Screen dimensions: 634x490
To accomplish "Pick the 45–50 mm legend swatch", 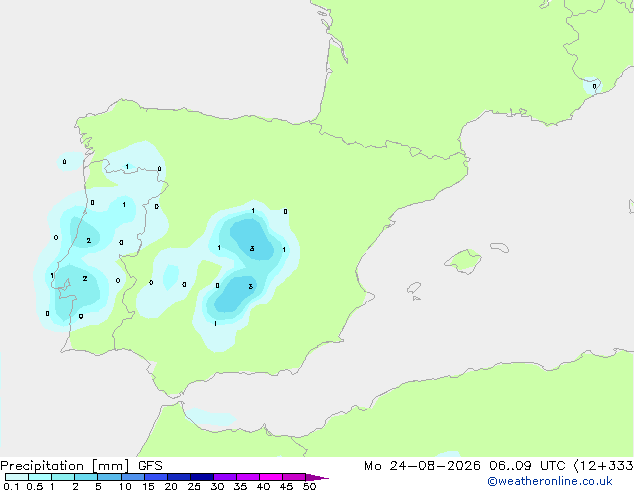I will coord(294,477).
